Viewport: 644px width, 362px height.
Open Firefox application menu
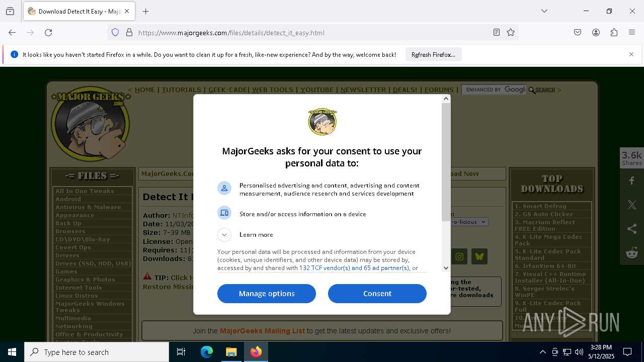(x=632, y=33)
